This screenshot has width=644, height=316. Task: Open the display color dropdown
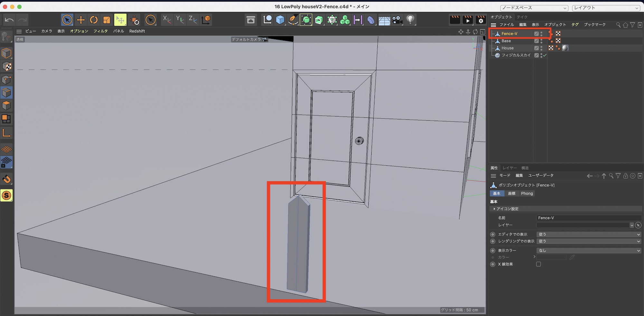(589, 250)
